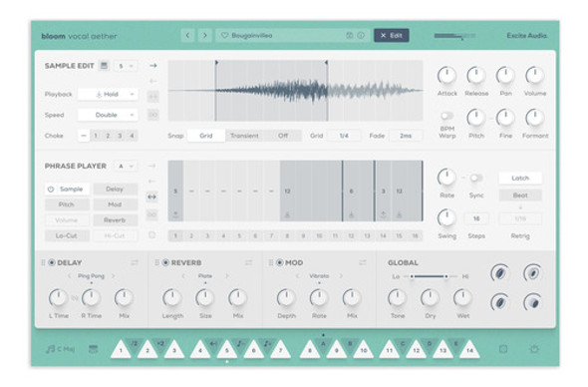Adjust the master output level slider in header

pyautogui.click(x=454, y=36)
